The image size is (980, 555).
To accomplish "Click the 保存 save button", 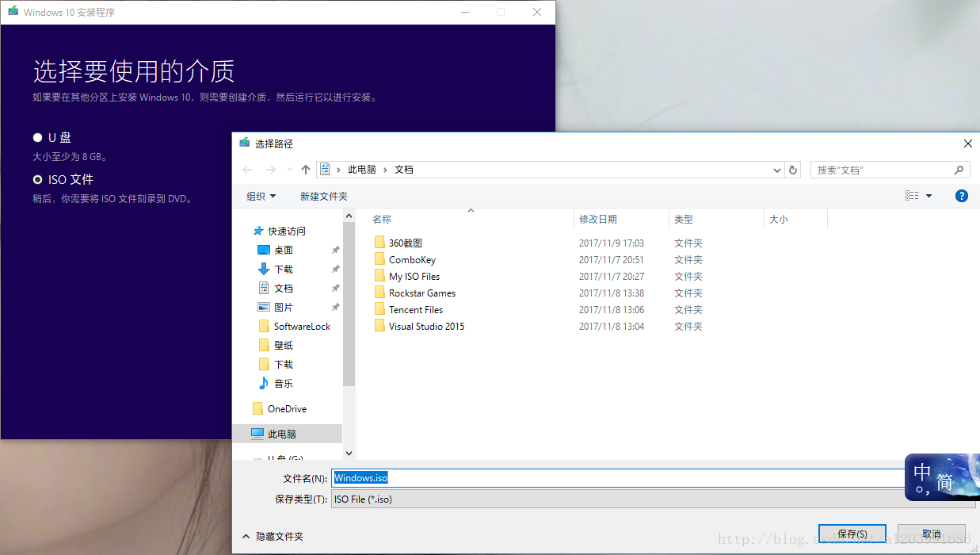I will point(852,533).
